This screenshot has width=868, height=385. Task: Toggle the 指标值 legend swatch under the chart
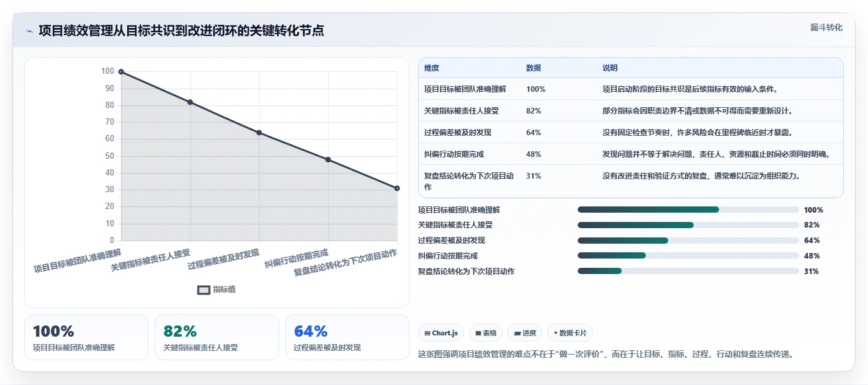[x=204, y=290]
